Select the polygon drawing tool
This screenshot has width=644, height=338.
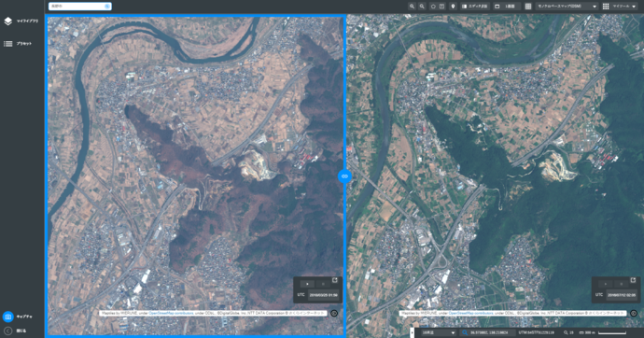[433, 7]
